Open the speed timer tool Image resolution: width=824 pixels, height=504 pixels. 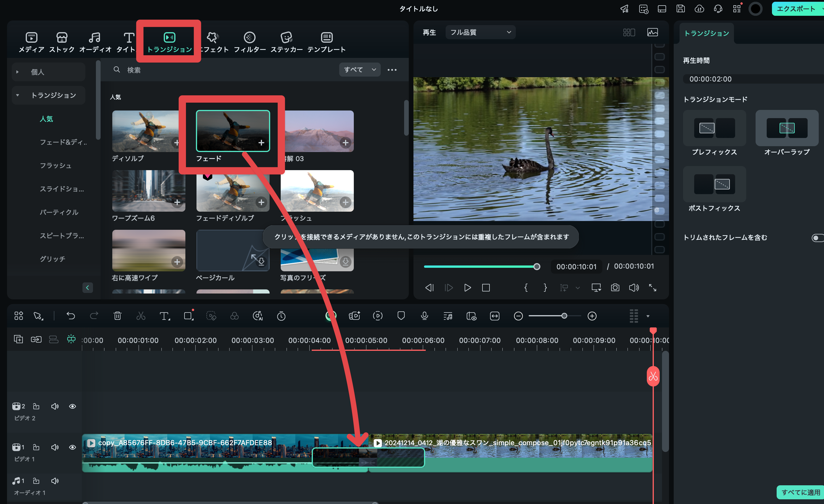pos(281,316)
